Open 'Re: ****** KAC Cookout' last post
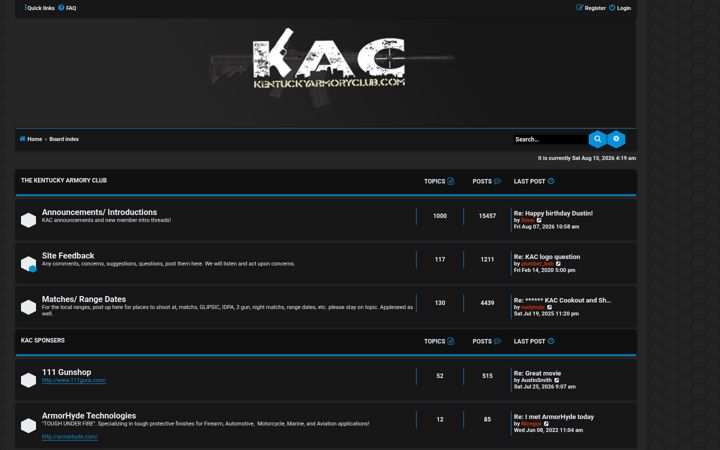The height and width of the screenshot is (450, 720). click(x=562, y=300)
